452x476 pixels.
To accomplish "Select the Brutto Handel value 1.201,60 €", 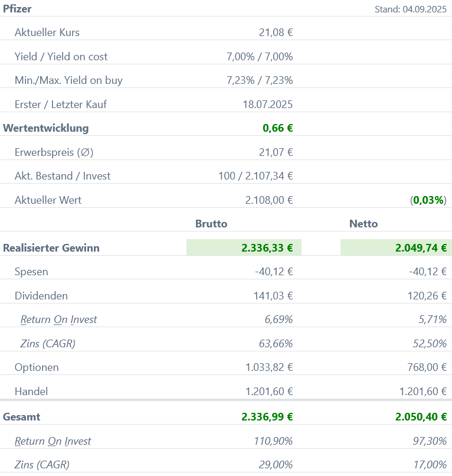I will [x=269, y=392].
